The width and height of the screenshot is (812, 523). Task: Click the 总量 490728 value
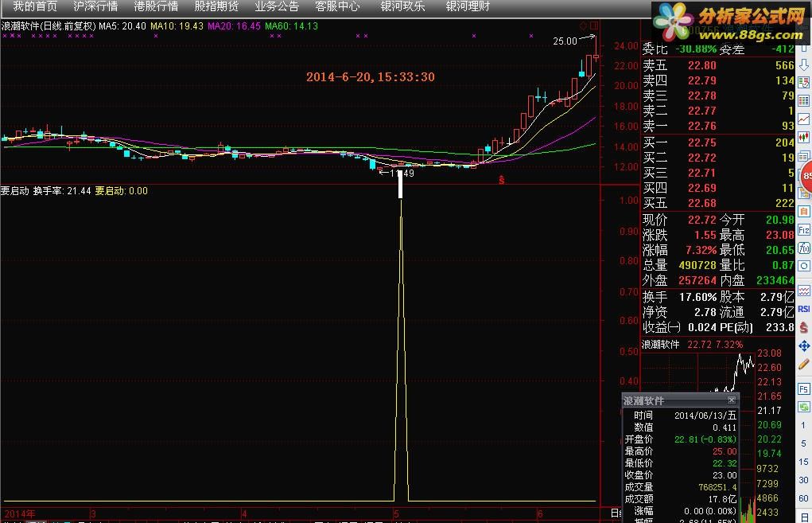[697, 265]
